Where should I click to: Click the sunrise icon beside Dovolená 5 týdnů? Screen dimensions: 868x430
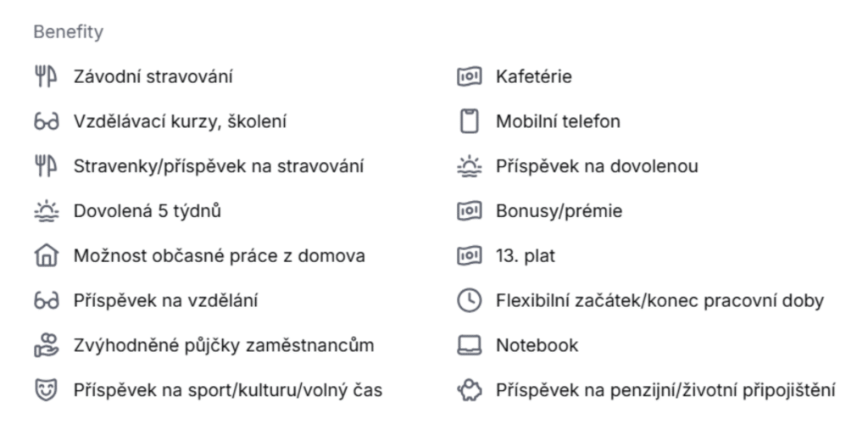(x=45, y=211)
